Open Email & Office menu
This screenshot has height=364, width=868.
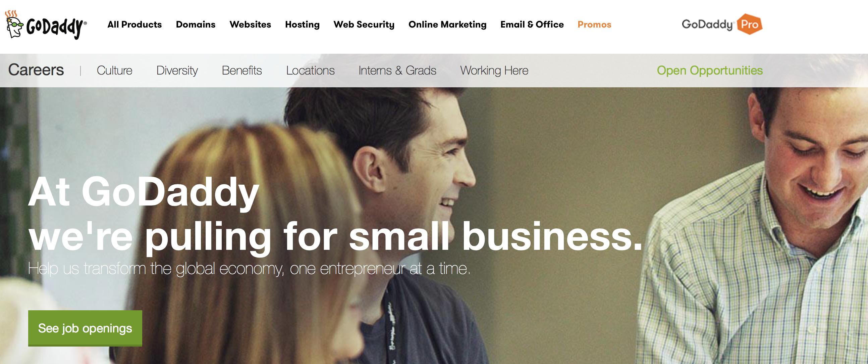(x=532, y=25)
